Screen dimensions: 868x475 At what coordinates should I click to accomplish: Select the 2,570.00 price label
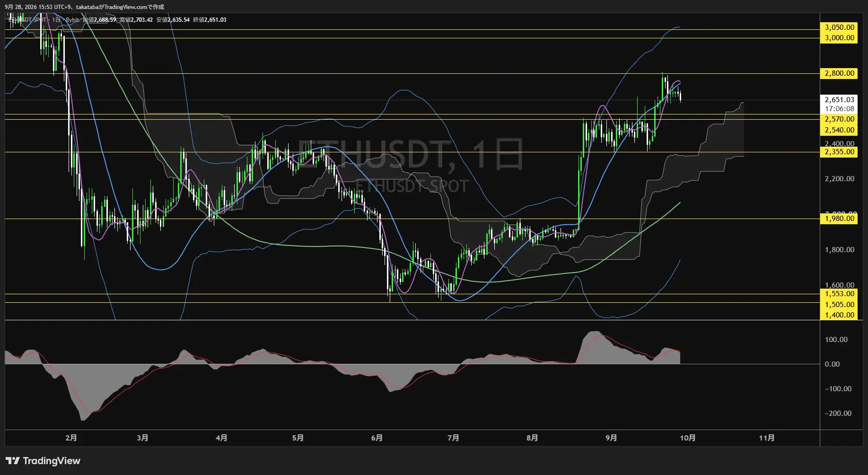pos(839,119)
